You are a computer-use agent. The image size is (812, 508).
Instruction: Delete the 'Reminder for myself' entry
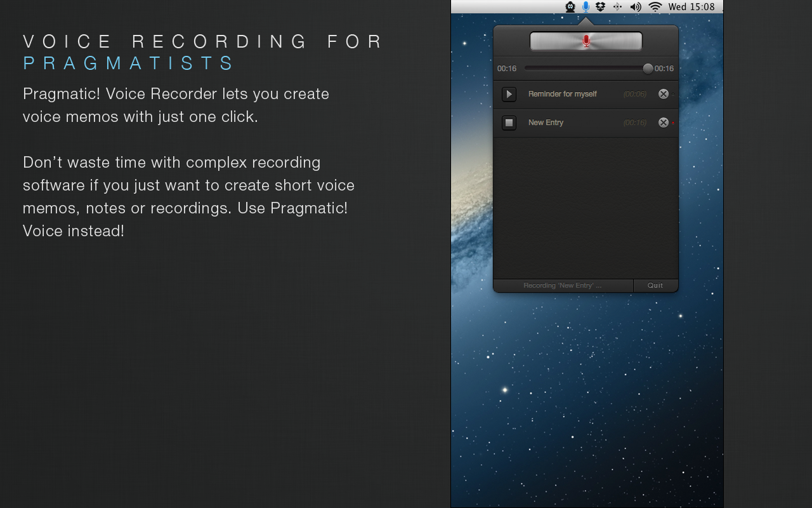point(664,94)
